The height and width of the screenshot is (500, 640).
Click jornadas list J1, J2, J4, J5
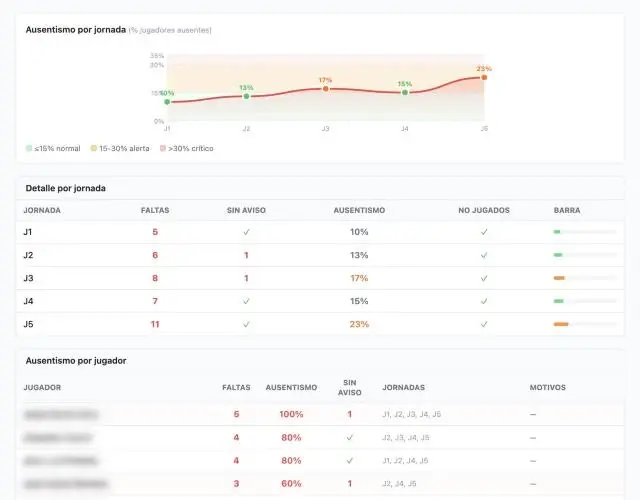point(405,461)
